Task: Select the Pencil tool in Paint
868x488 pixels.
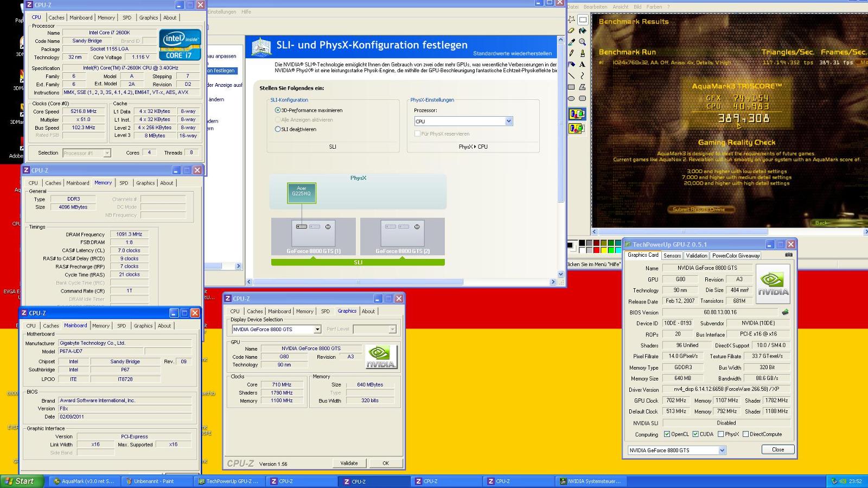Action: (x=571, y=53)
